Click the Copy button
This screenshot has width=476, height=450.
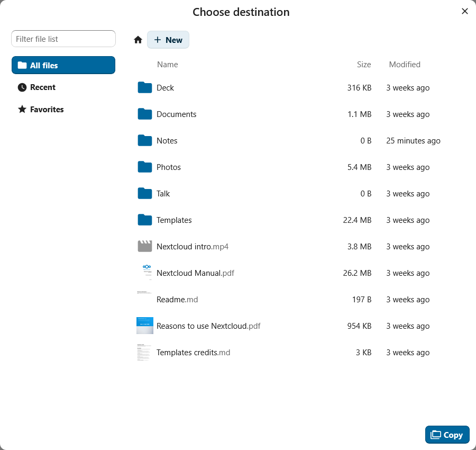pos(447,435)
